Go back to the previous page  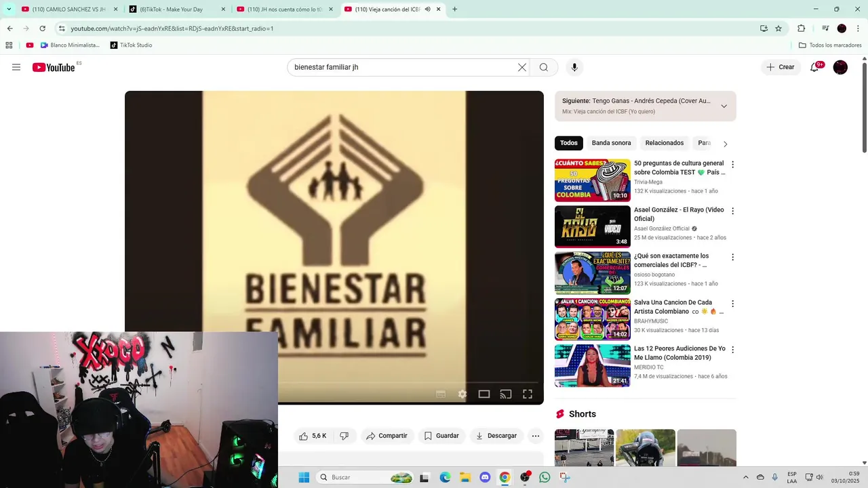click(9, 28)
